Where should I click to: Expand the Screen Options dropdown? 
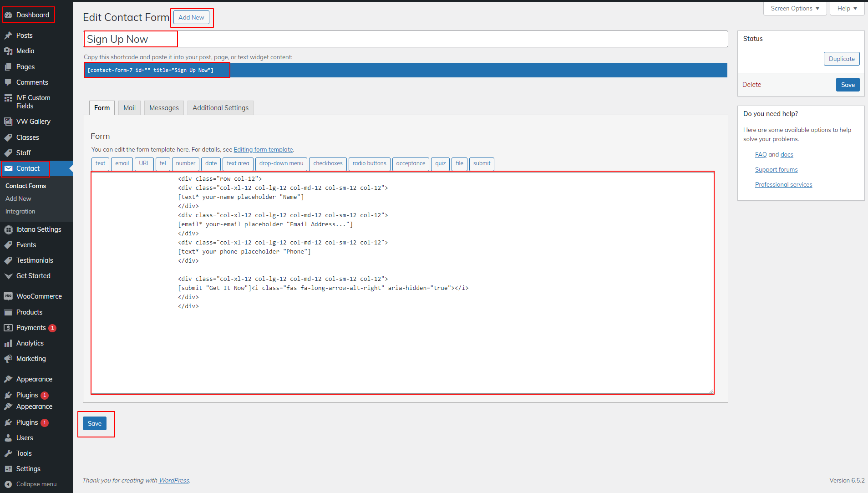tap(795, 9)
